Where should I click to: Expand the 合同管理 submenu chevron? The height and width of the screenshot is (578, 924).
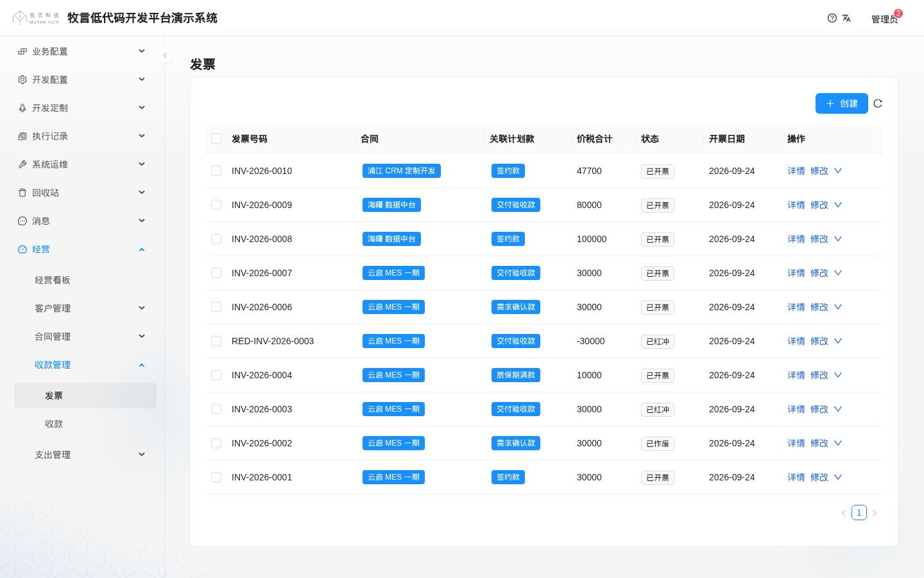point(142,336)
